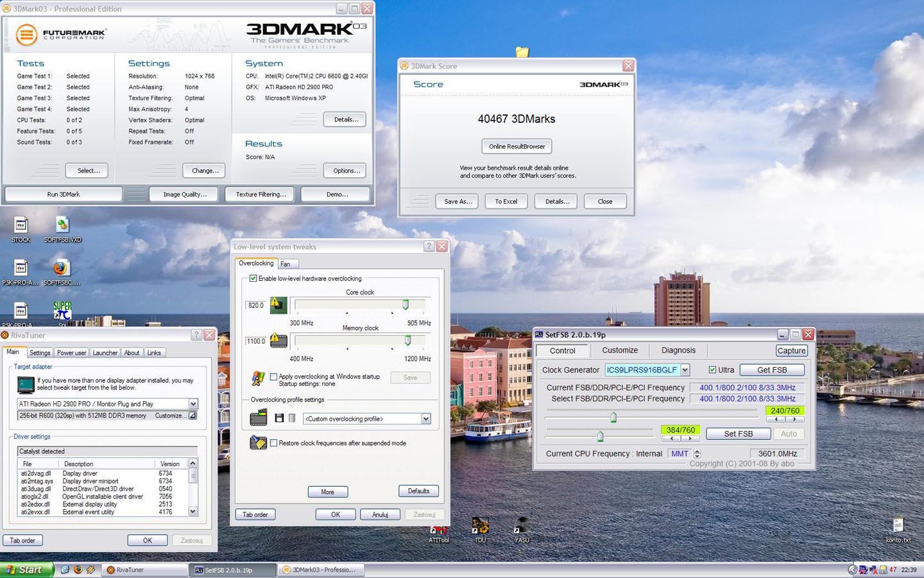Click the floppy save profile icon
The width and height of the screenshot is (924, 578).
(279, 418)
